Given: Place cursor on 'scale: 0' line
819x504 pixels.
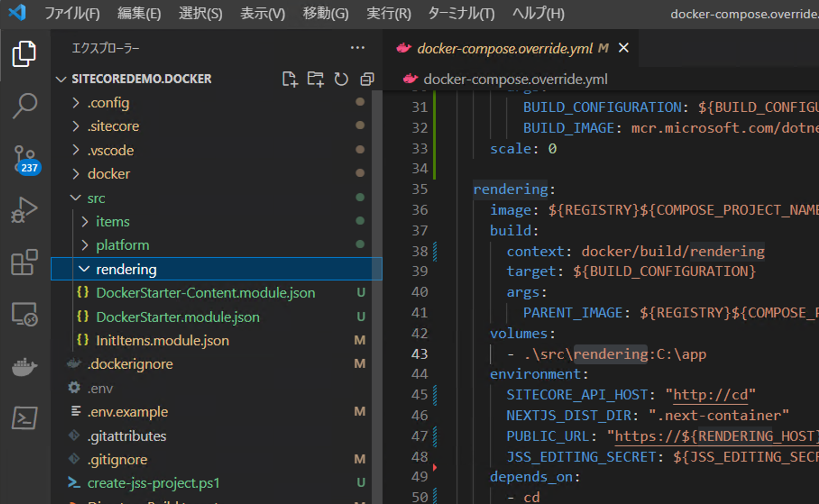Looking at the screenshot, I should pos(523,148).
